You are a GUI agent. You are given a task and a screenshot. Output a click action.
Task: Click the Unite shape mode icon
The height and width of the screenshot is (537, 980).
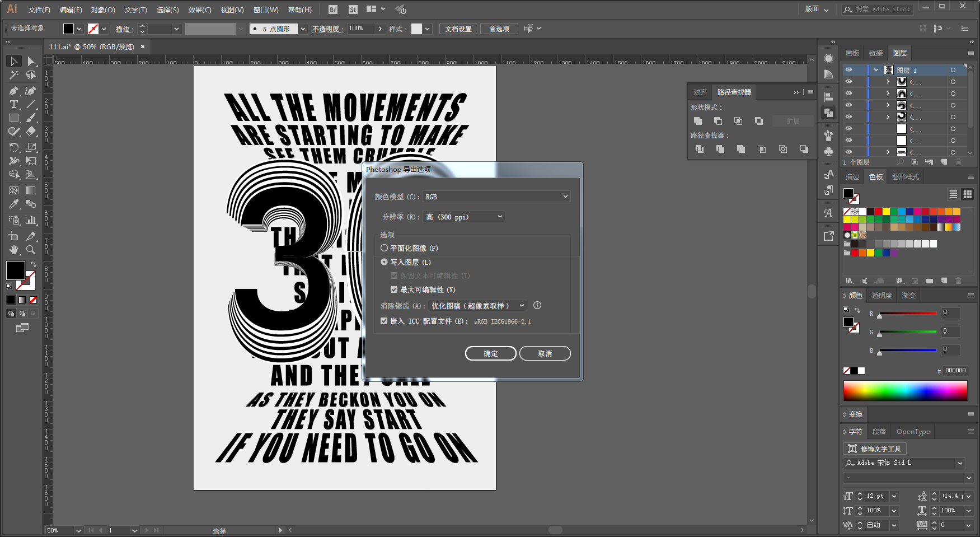[698, 121]
